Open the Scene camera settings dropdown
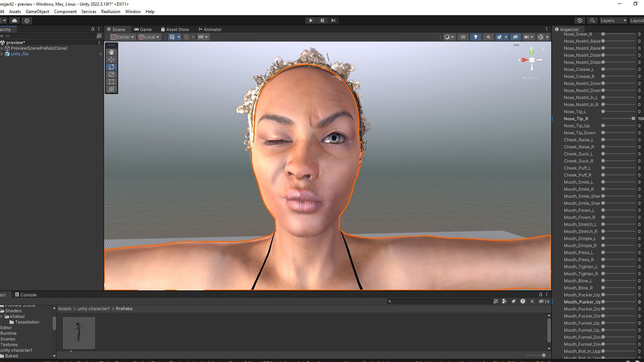The height and width of the screenshot is (362, 644). click(x=529, y=37)
